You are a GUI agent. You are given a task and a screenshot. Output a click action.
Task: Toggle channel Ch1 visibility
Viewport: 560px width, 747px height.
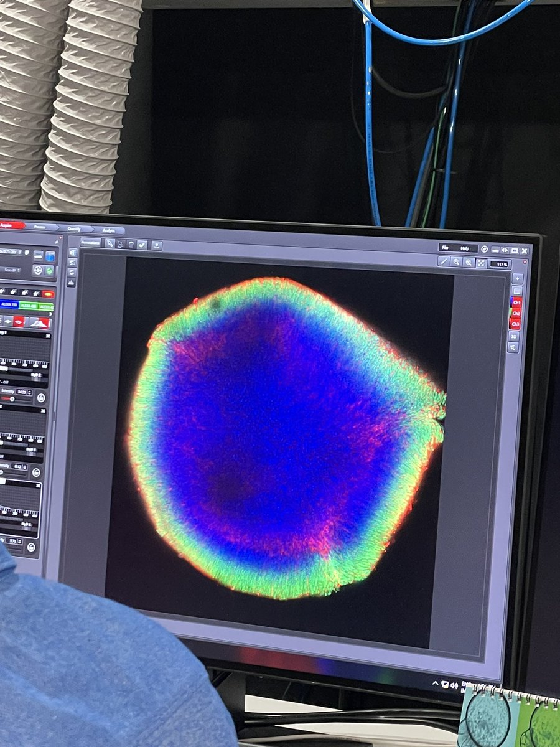coord(516,303)
